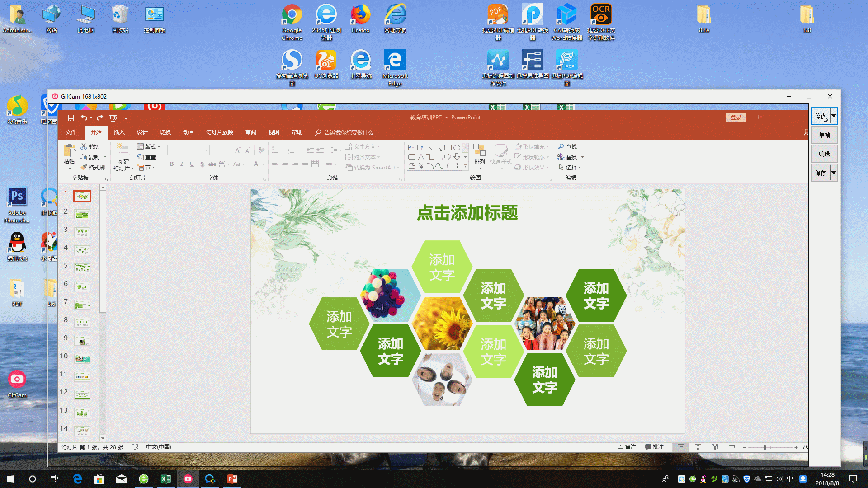
Task: Start slideshow from beginning icon
Action: 113,118
